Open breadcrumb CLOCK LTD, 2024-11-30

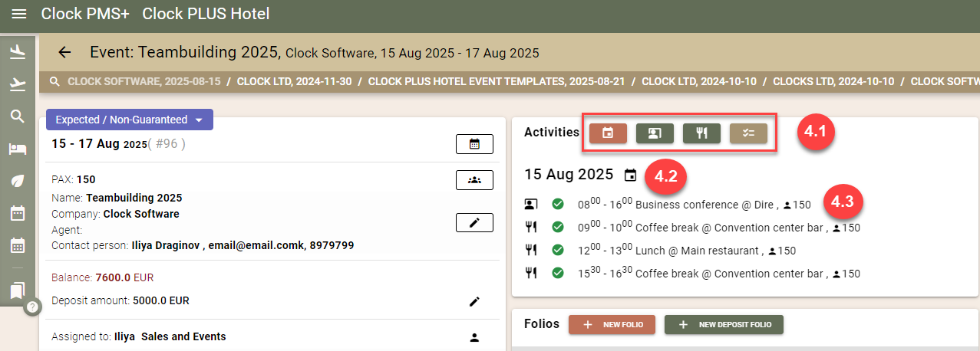[294, 81]
